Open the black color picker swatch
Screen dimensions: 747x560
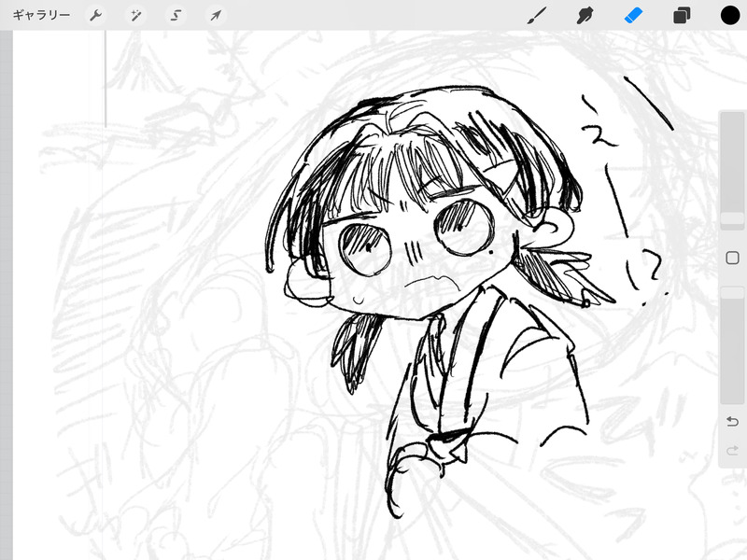click(730, 15)
